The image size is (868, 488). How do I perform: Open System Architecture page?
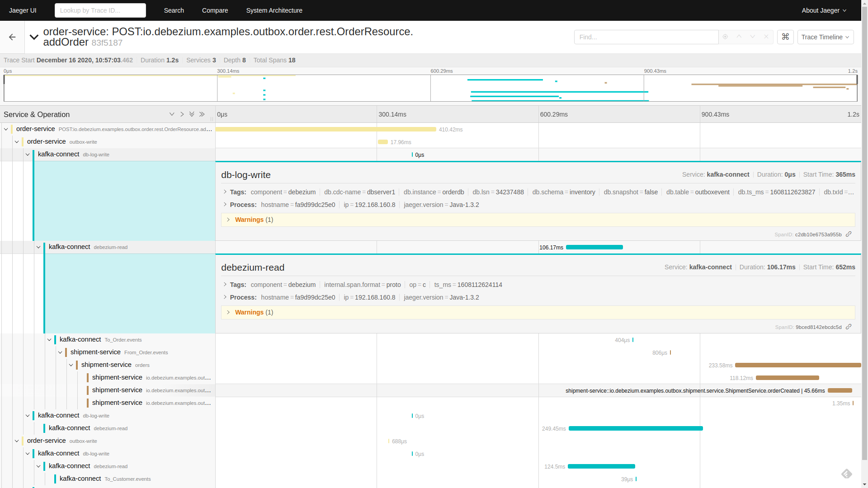click(274, 10)
